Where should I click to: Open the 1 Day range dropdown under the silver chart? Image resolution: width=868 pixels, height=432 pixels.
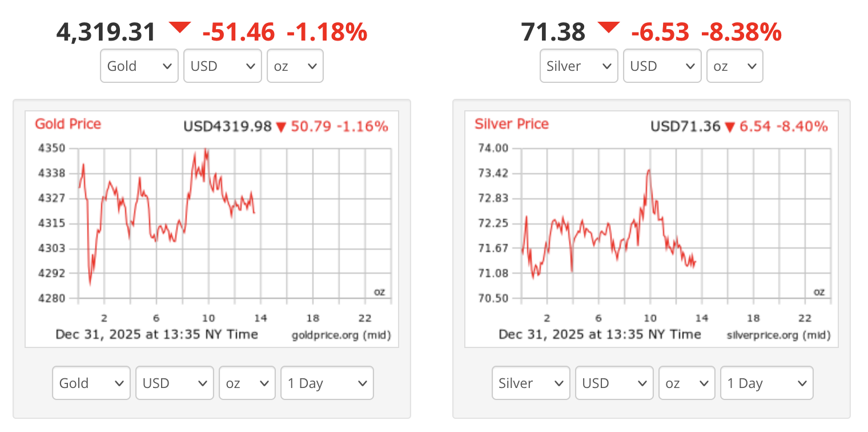tap(767, 383)
